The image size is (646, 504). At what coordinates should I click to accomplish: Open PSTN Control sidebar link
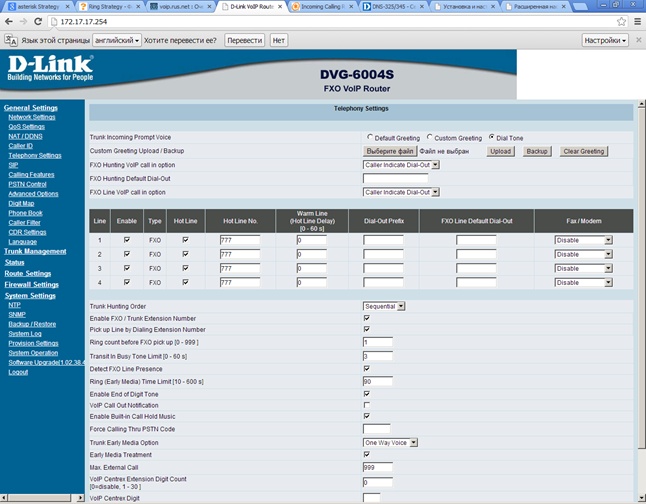(27, 184)
